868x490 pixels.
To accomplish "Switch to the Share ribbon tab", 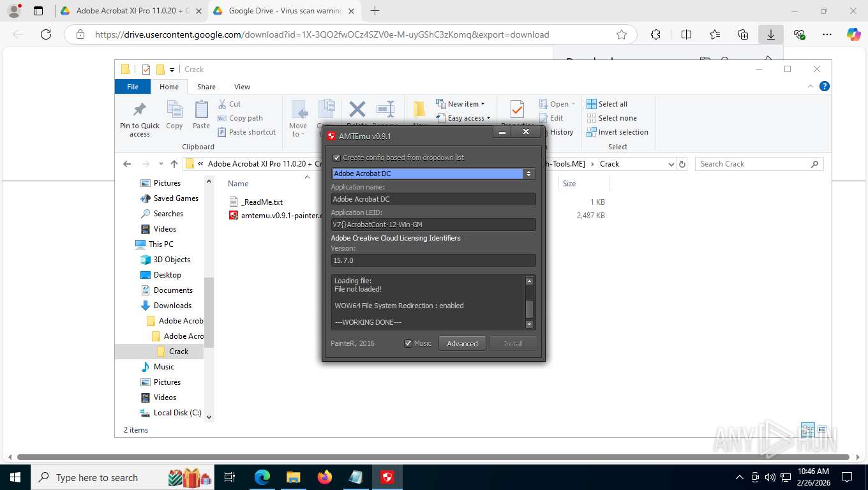I will (206, 87).
